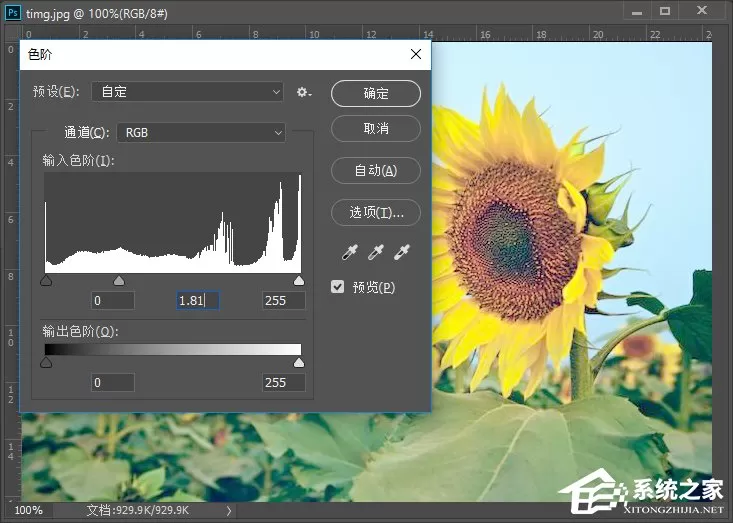Image resolution: width=733 pixels, height=523 pixels.
Task: Expand the 通道 RGB channel dropdown
Action: pos(201,133)
